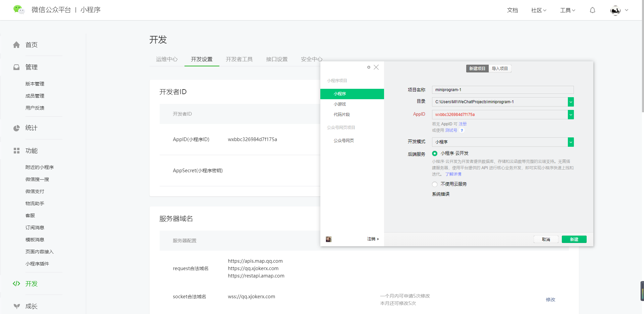Expand the 社区 menu

(x=539, y=10)
